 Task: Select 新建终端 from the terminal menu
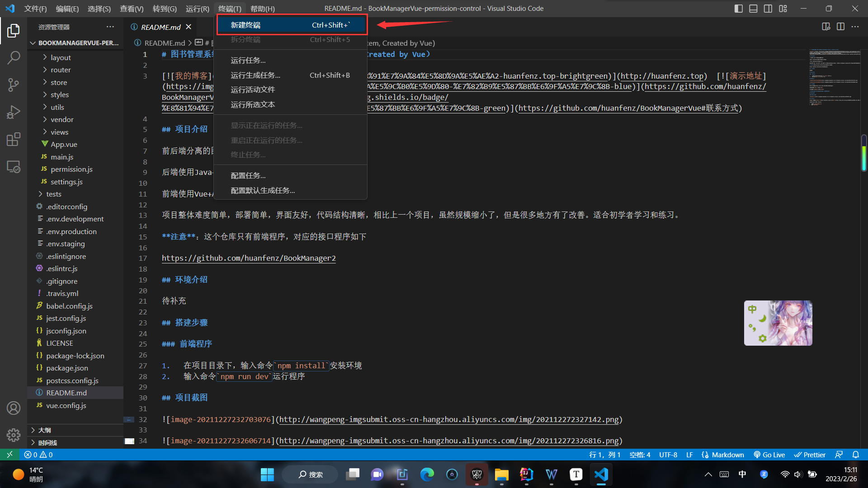click(x=245, y=25)
